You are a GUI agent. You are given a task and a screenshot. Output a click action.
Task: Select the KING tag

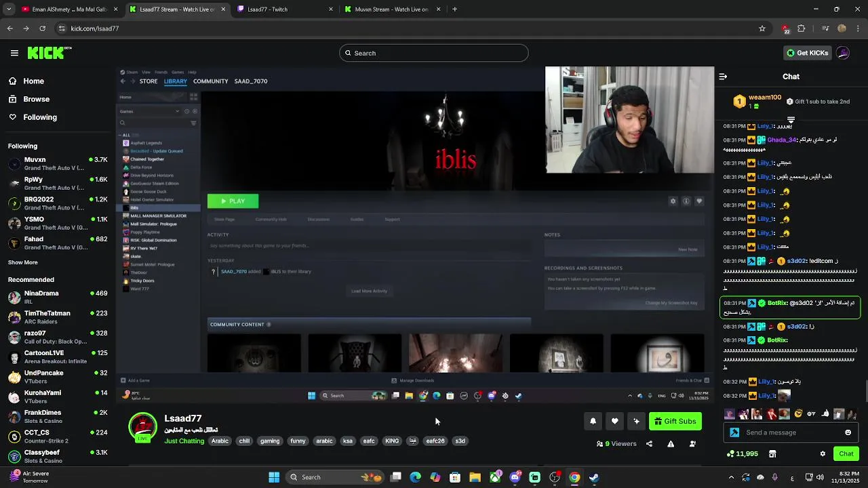tap(392, 441)
